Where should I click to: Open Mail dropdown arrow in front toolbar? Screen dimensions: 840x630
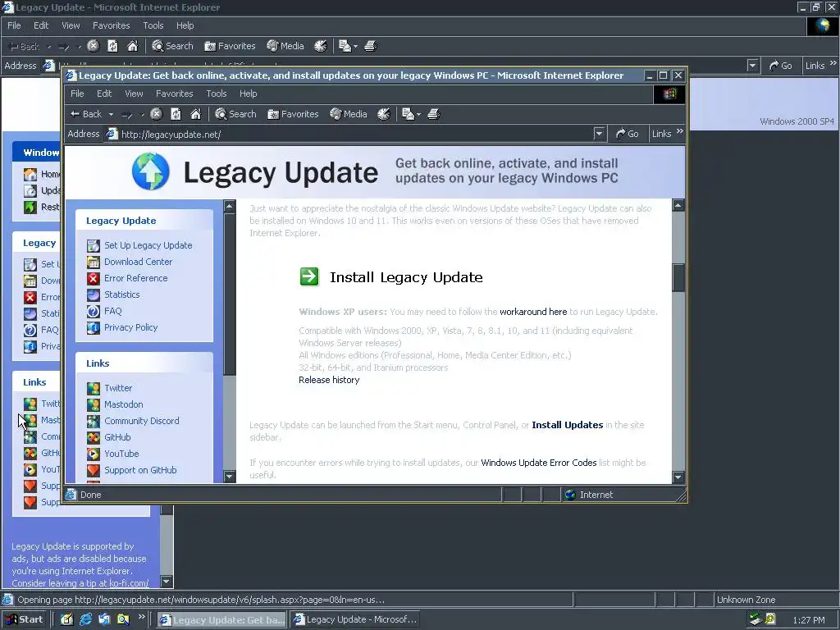[418, 114]
